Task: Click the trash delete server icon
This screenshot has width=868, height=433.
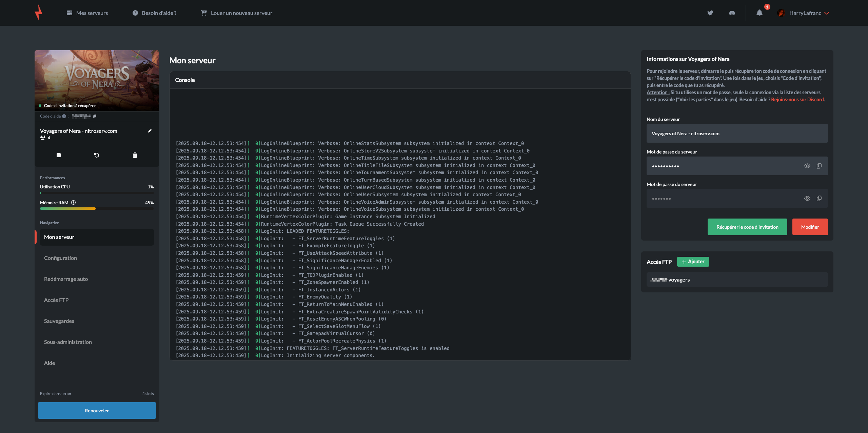Action: point(135,155)
